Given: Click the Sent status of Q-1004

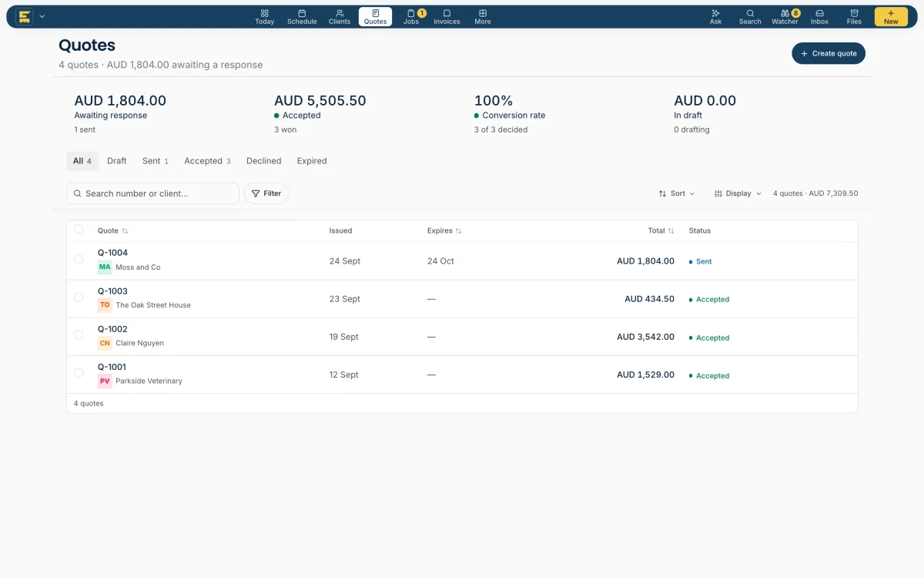Looking at the screenshot, I should (x=701, y=261).
